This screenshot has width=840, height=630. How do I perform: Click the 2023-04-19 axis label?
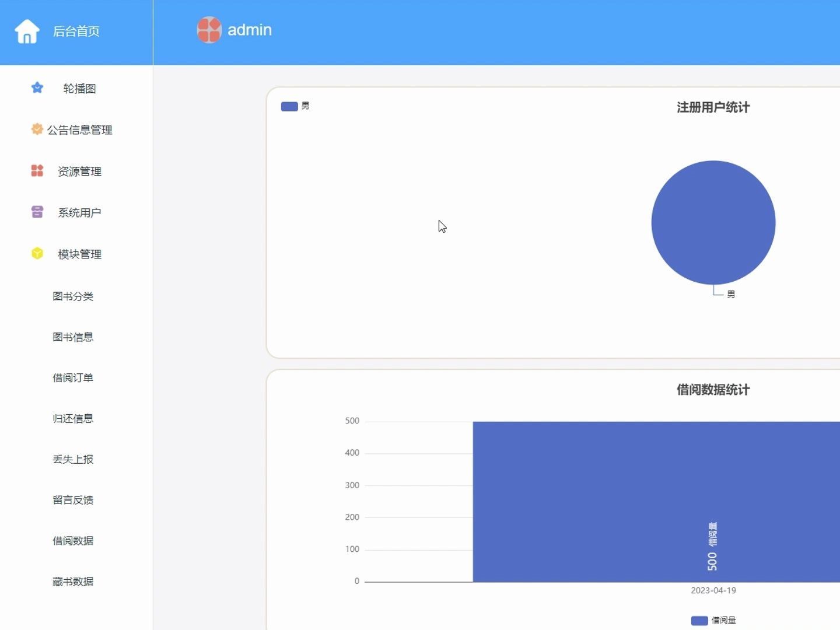click(x=713, y=590)
